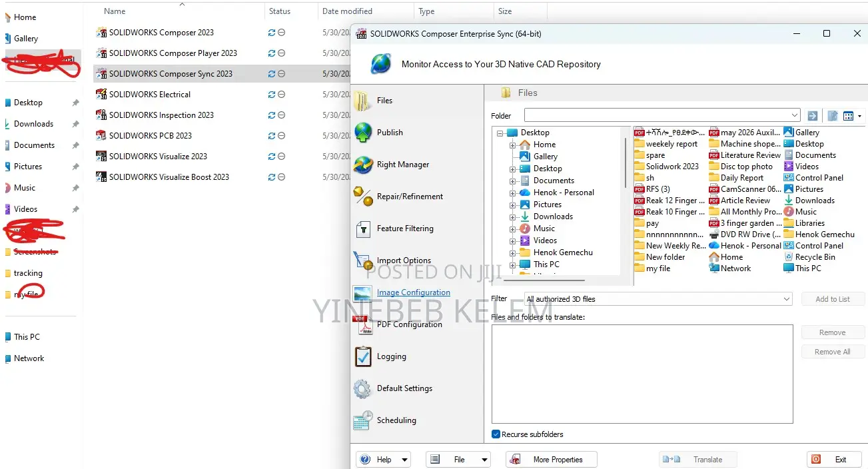
Task: Click the Image Configuration link
Action: coord(414,292)
